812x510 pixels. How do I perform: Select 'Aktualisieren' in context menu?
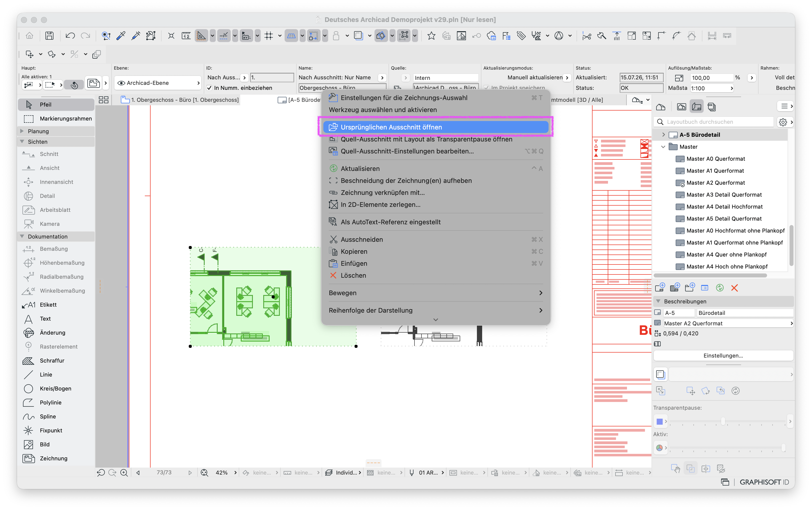(x=435, y=169)
